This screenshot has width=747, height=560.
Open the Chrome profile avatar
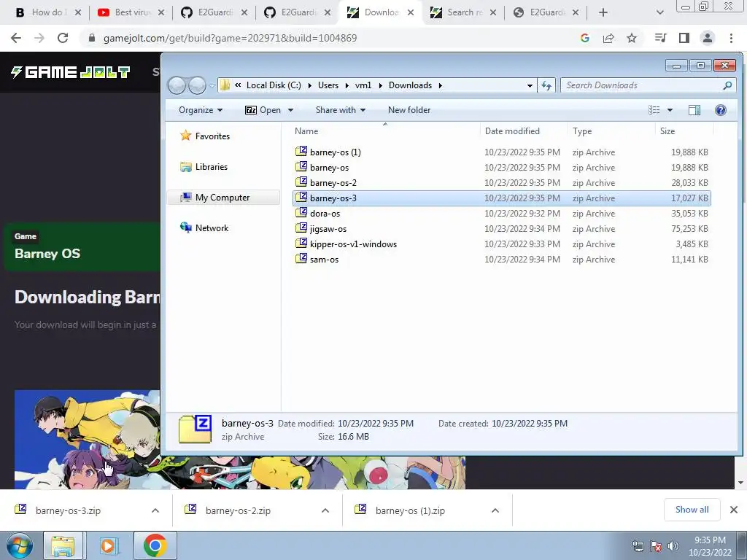point(708,38)
